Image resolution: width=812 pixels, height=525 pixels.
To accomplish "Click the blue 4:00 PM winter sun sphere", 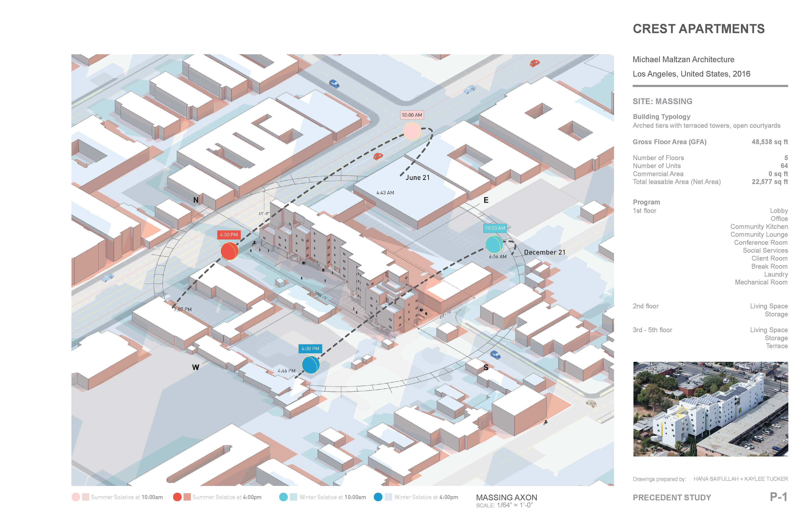I will point(310,364).
